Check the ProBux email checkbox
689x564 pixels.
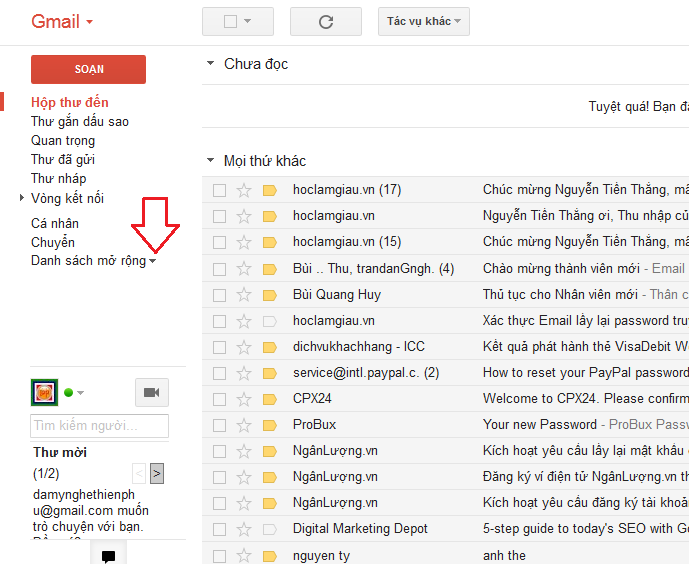tap(219, 425)
